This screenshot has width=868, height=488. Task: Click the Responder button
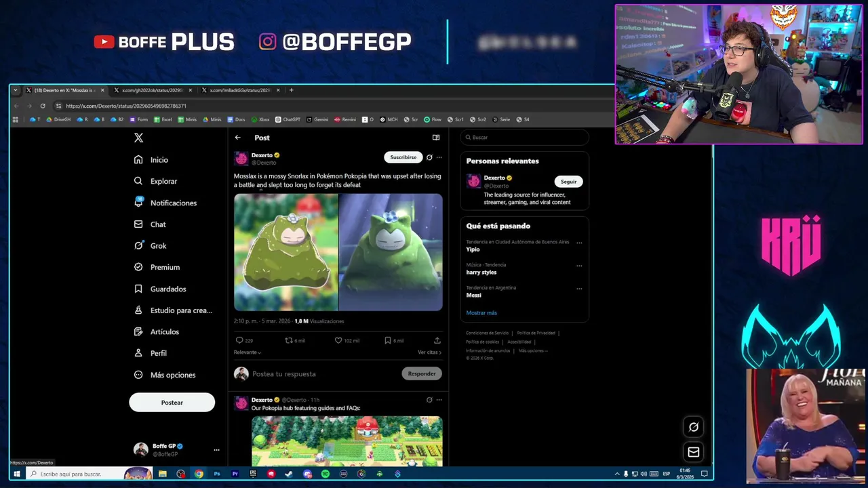[421, 373]
